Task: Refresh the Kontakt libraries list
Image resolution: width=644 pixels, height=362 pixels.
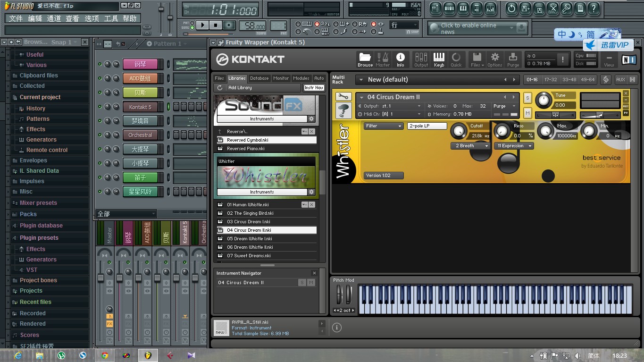Action: 220,88
